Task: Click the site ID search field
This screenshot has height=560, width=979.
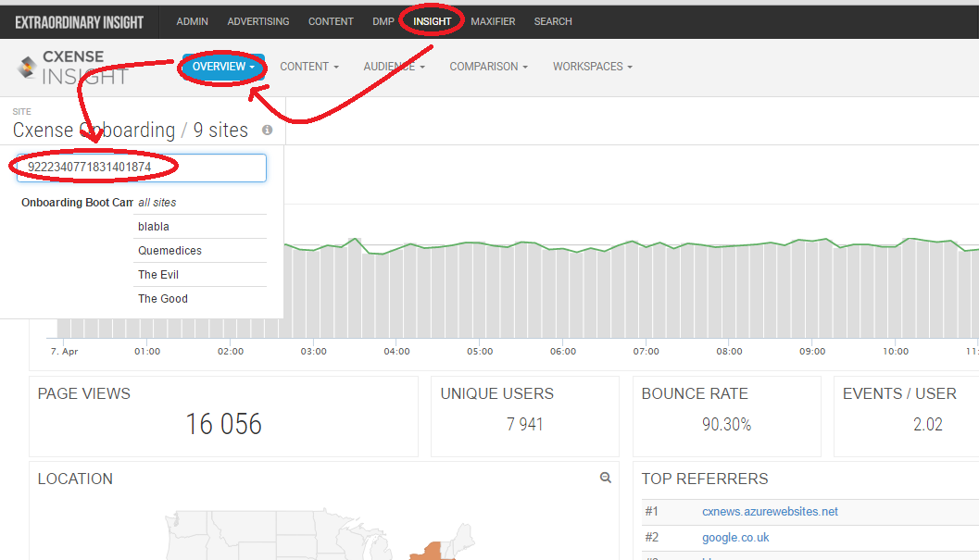Action: click(142, 168)
